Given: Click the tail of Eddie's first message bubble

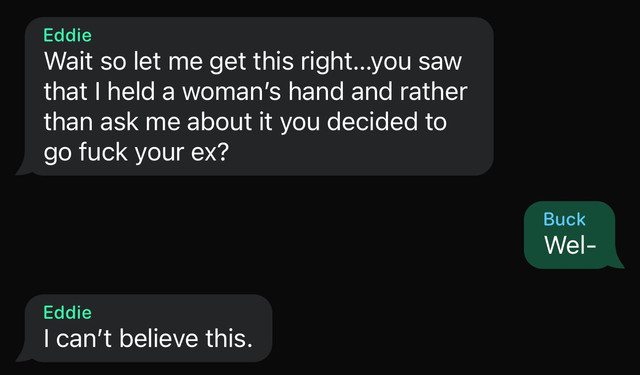Looking at the screenshot, I should tap(24, 169).
